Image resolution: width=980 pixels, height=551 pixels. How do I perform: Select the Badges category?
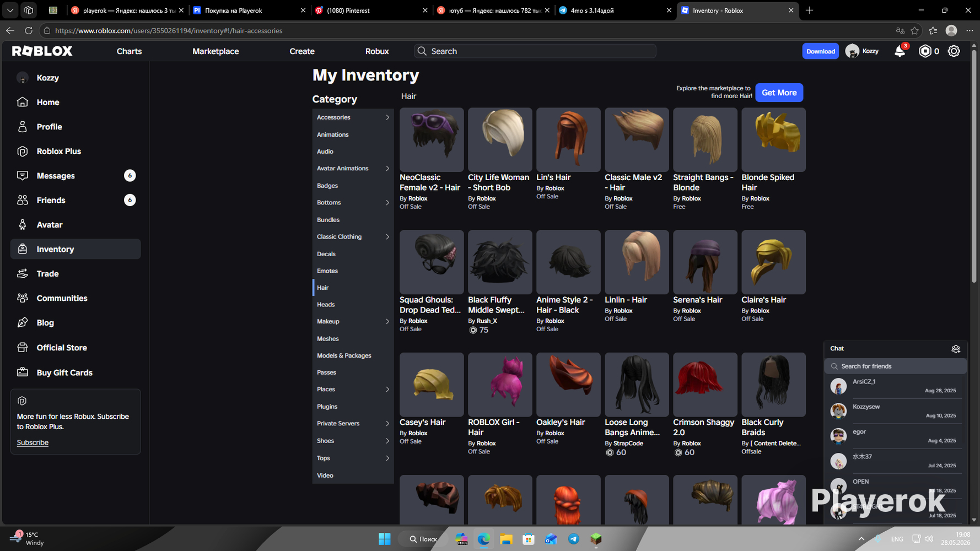[x=353, y=186]
